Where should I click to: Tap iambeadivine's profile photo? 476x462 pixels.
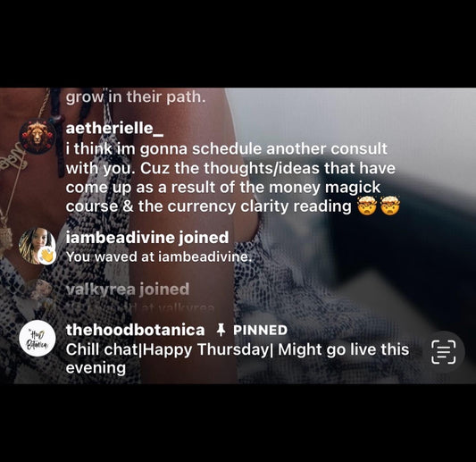[x=38, y=246]
